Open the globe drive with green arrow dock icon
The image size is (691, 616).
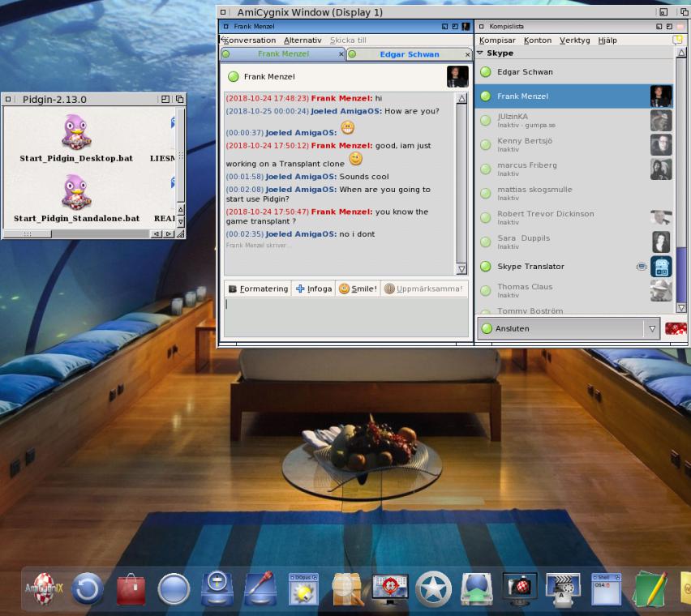point(476,588)
